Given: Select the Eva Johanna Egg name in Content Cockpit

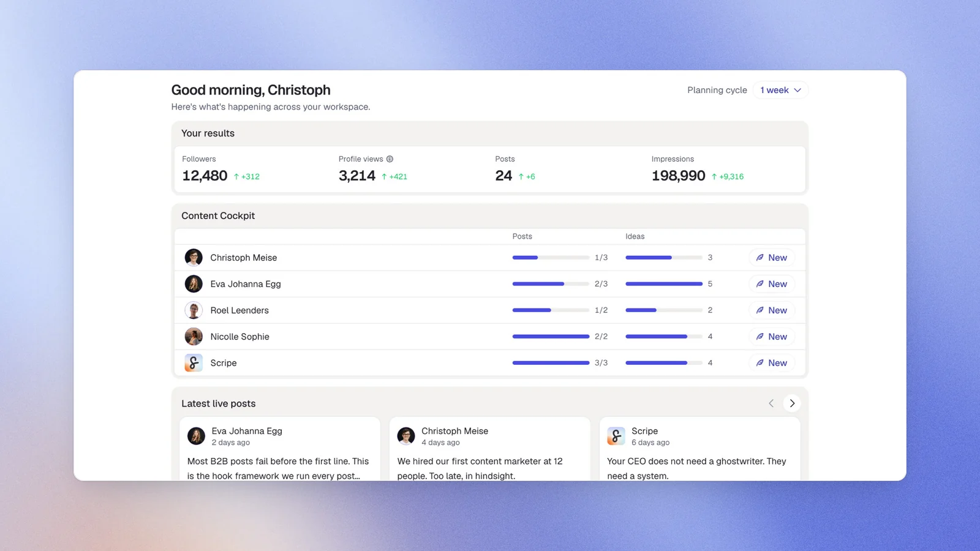Looking at the screenshot, I should pyautogui.click(x=246, y=284).
